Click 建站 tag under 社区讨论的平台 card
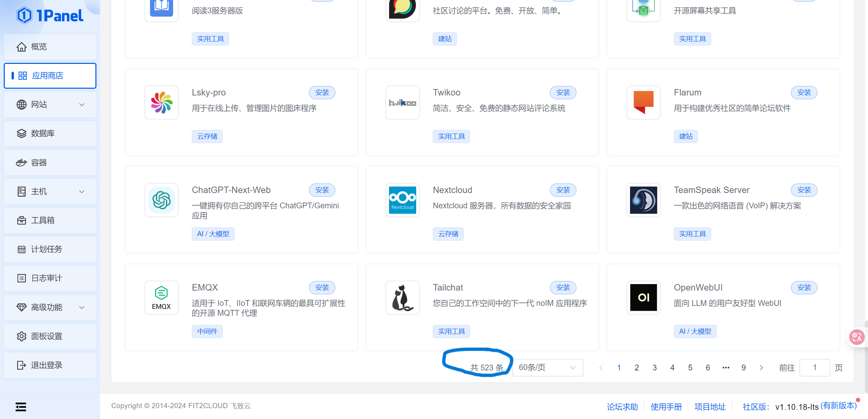868x419 pixels. (445, 39)
